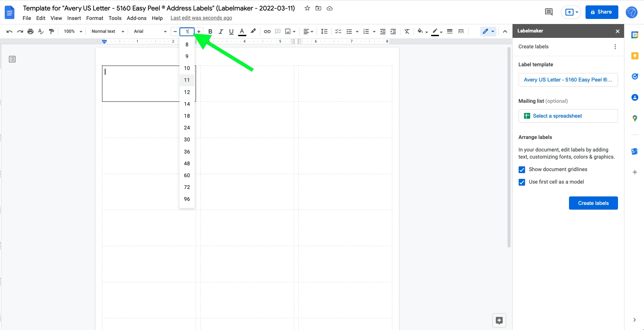Viewport: 644px width, 330px height.
Task: View cloud save status
Action: tap(330, 8)
